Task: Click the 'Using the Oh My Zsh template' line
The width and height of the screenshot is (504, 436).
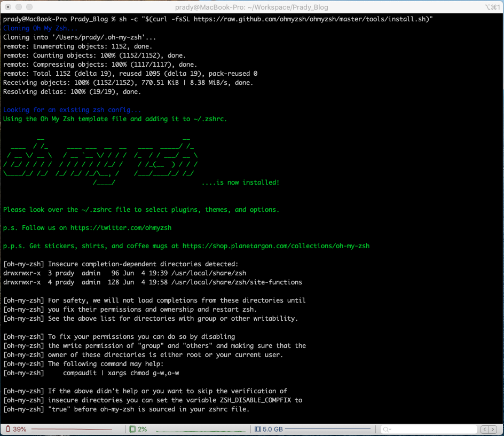Action: point(115,119)
